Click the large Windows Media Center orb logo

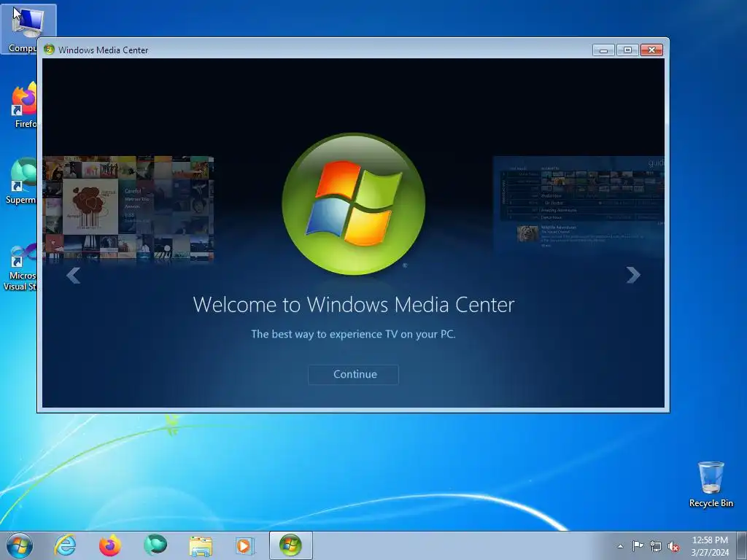354,204
